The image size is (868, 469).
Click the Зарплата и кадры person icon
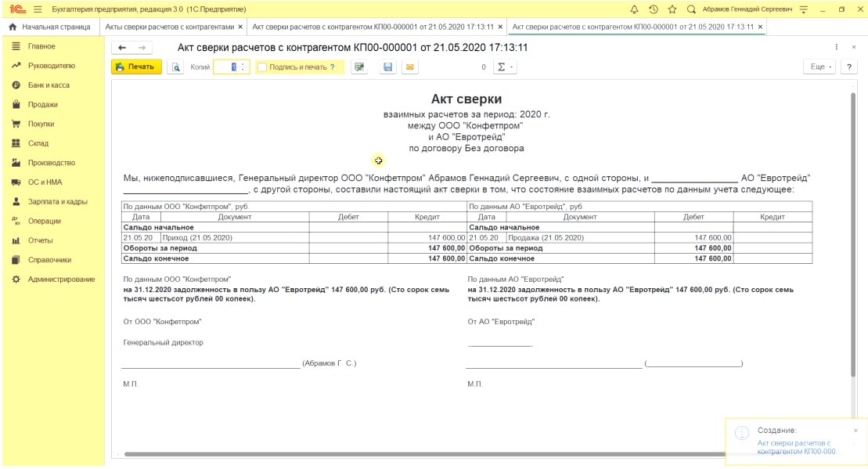click(16, 201)
